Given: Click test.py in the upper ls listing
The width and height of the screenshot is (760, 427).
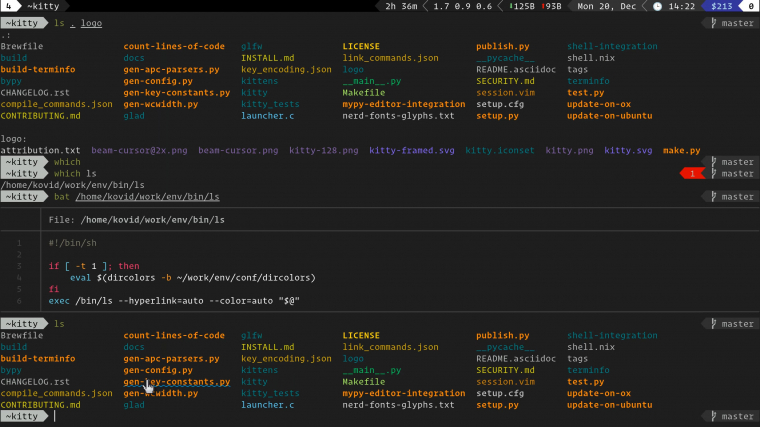Looking at the screenshot, I should 586,93.
